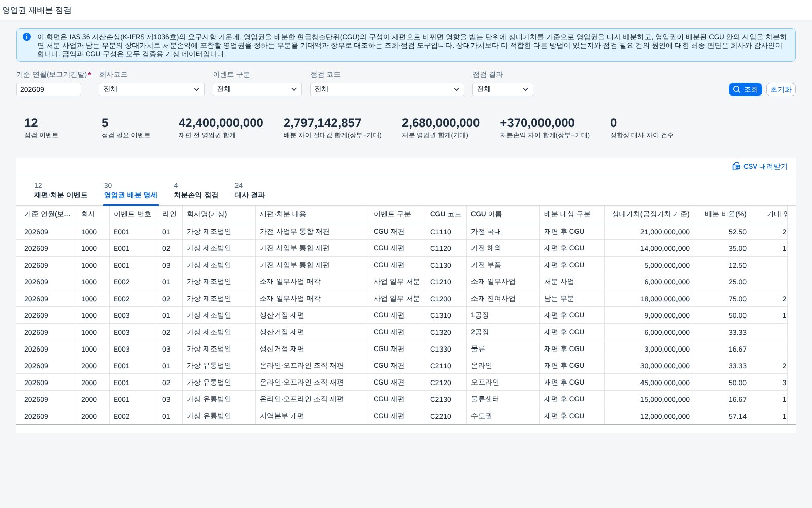Switch to the 재편·처분 이벤트 tab
The image size is (812, 508).
click(60, 190)
